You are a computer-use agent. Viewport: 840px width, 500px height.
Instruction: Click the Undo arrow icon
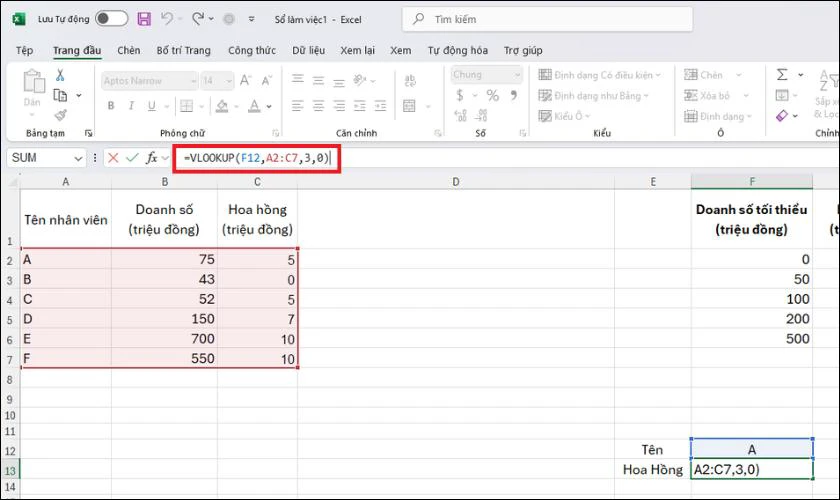pos(167,19)
